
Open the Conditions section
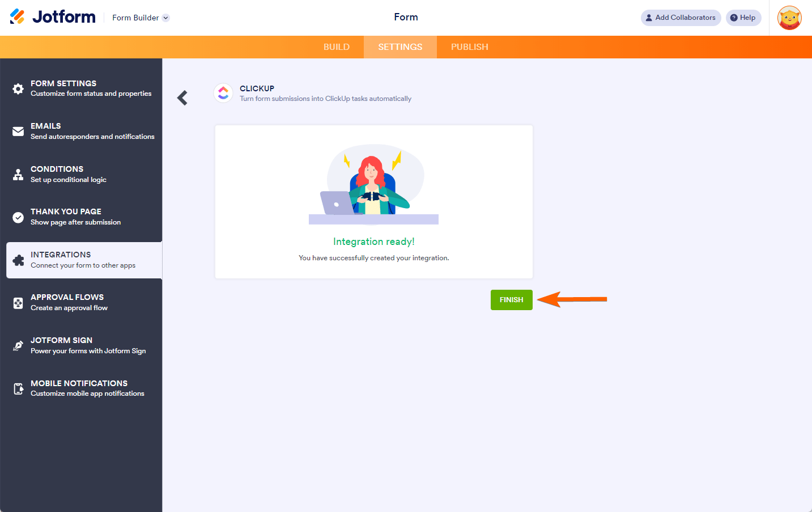click(x=81, y=174)
